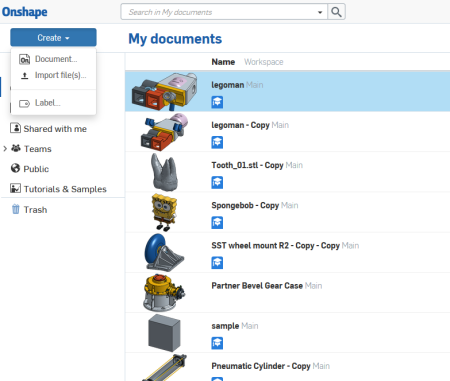Viewport: 450px width, 381px height.
Task: Click the bevel gear case thumbnail
Action: click(164, 293)
